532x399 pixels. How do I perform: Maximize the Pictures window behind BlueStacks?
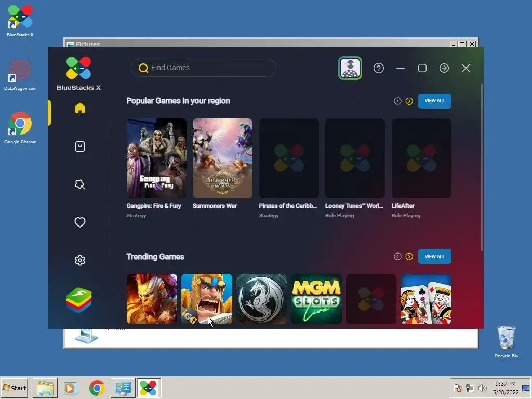(462, 44)
